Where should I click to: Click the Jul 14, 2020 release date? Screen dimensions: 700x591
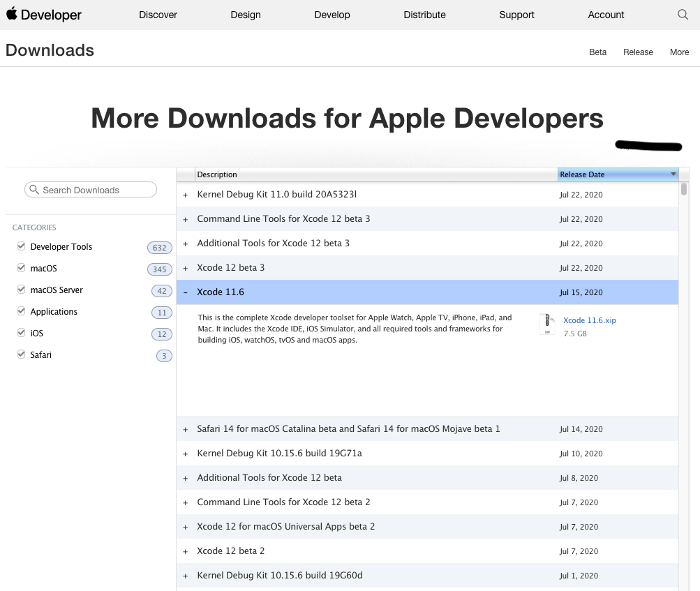pyautogui.click(x=581, y=429)
